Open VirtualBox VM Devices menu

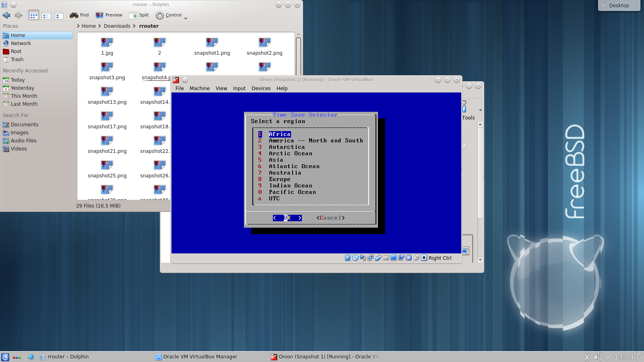coord(261,88)
